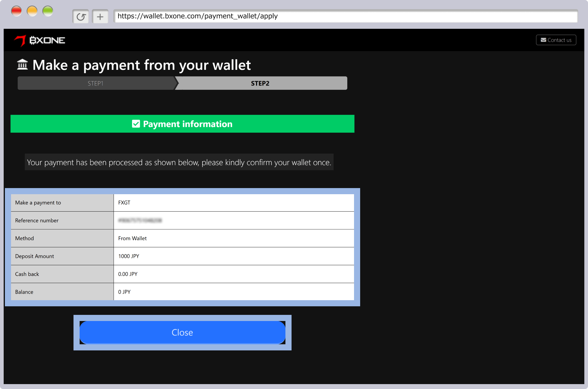Click the envelope icon in Contact us
This screenshot has height=389, width=588.
click(543, 40)
